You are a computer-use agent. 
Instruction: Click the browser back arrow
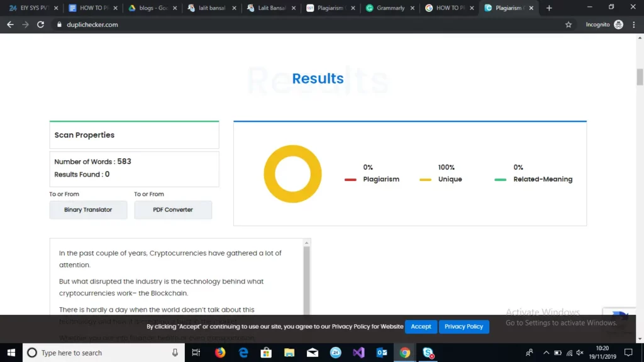pyautogui.click(x=10, y=25)
